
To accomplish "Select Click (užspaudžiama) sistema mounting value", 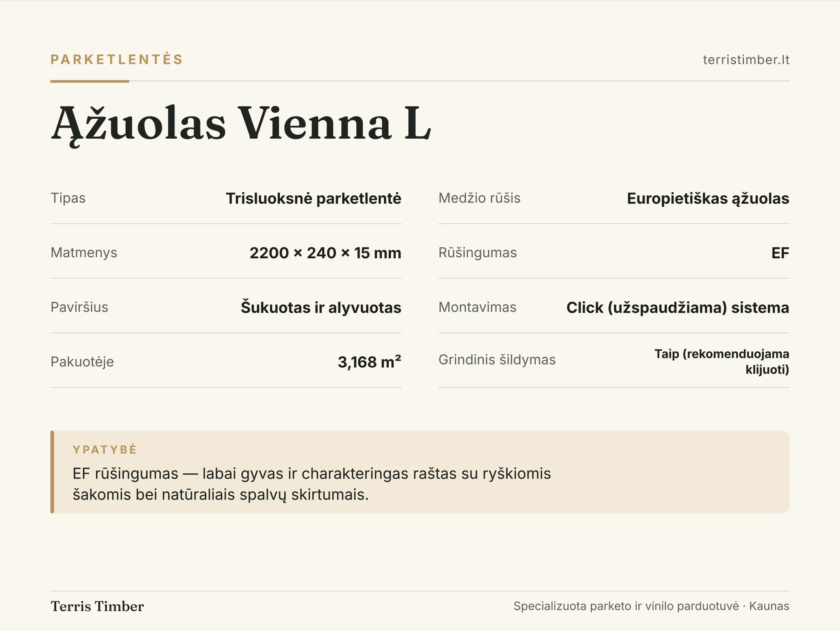I will (x=678, y=308).
